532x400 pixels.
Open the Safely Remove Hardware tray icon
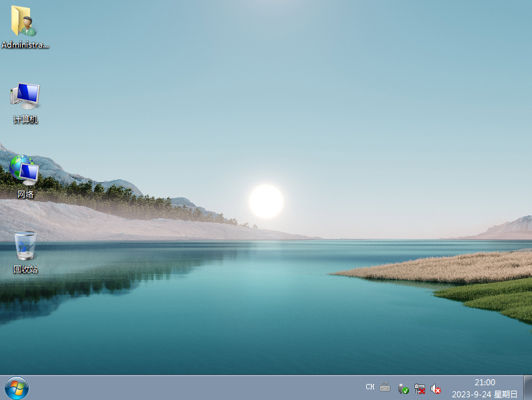(403, 388)
